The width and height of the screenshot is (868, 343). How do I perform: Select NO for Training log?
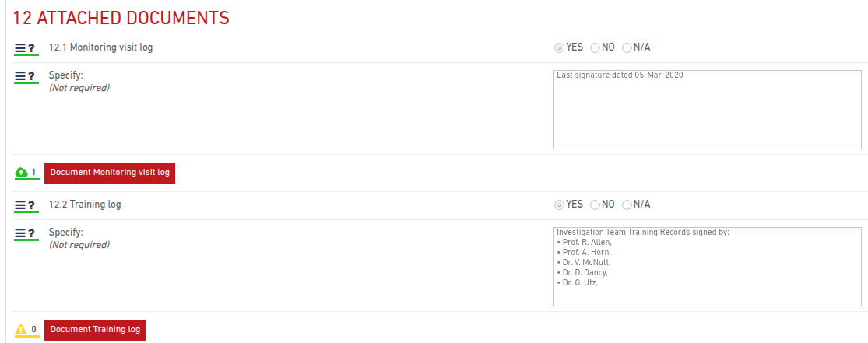(x=595, y=205)
